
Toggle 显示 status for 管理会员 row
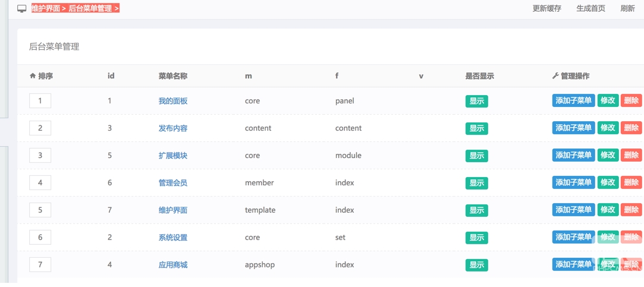[x=476, y=183]
